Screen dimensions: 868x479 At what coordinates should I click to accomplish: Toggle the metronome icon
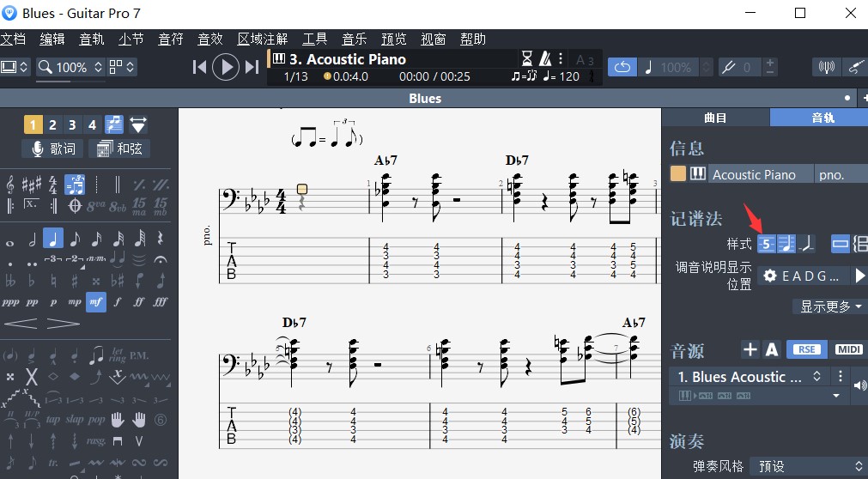[545, 58]
